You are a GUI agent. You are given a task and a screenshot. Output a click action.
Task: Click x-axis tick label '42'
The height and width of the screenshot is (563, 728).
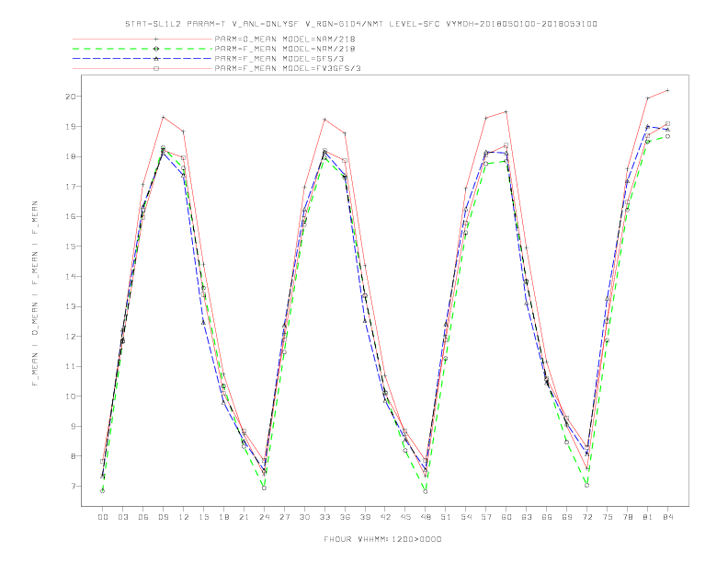click(385, 517)
